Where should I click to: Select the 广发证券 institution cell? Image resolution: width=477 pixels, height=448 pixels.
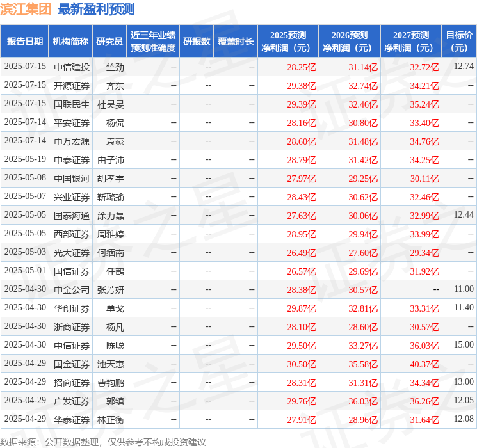(72, 401)
